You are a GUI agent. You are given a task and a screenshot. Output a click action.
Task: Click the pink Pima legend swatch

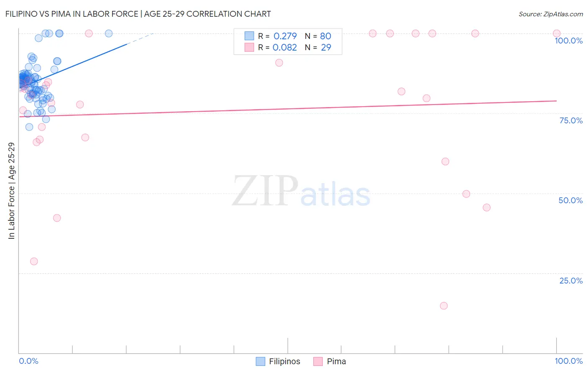(x=318, y=361)
